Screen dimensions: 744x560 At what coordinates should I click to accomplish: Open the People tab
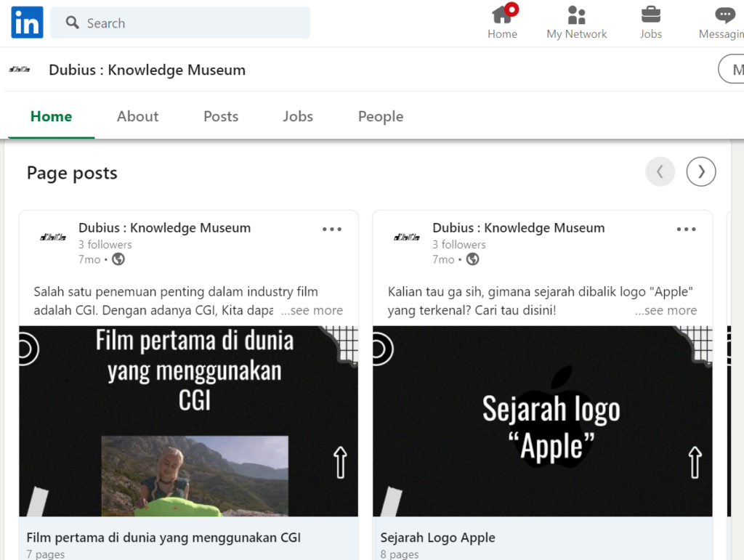pos(380,116)
